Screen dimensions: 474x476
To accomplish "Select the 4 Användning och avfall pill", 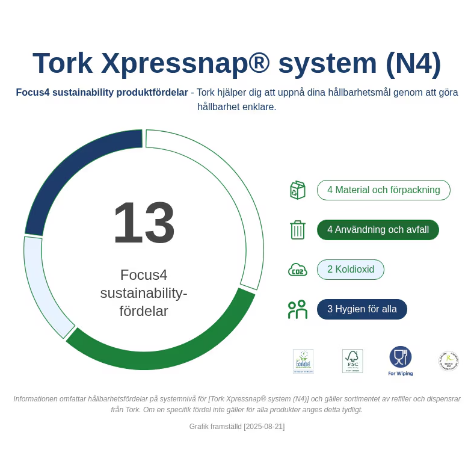I will pos(378,230).
